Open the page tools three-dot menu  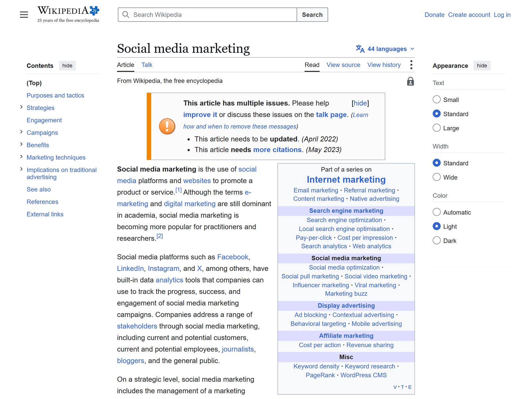tap(411, 65)
